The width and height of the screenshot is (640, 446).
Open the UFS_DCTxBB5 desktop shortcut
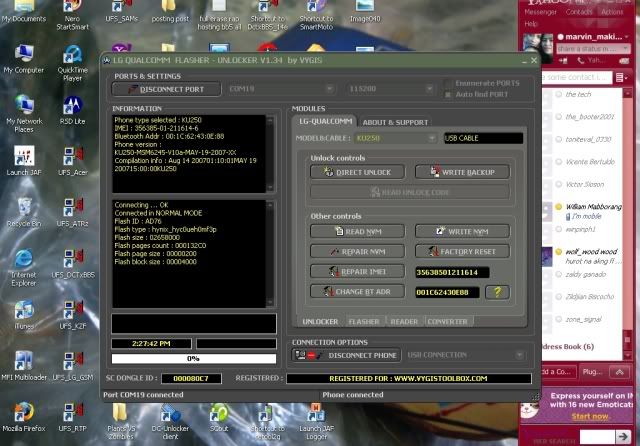[73, 263]
